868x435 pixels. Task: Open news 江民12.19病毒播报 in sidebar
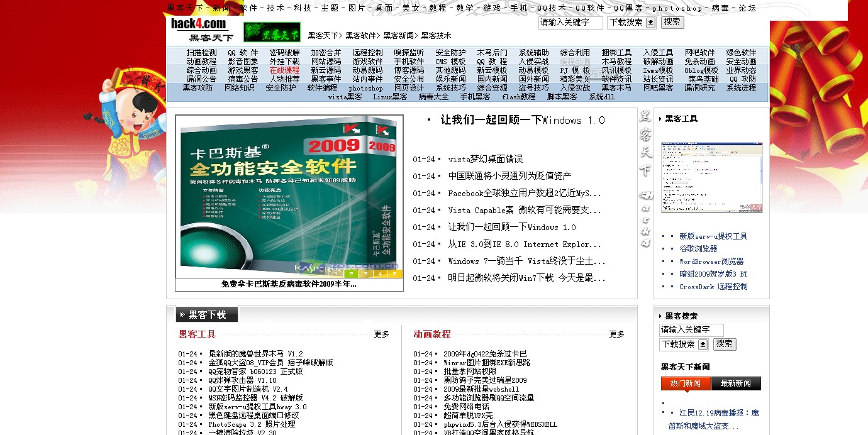pyautogui.click(x=714, y=419)
